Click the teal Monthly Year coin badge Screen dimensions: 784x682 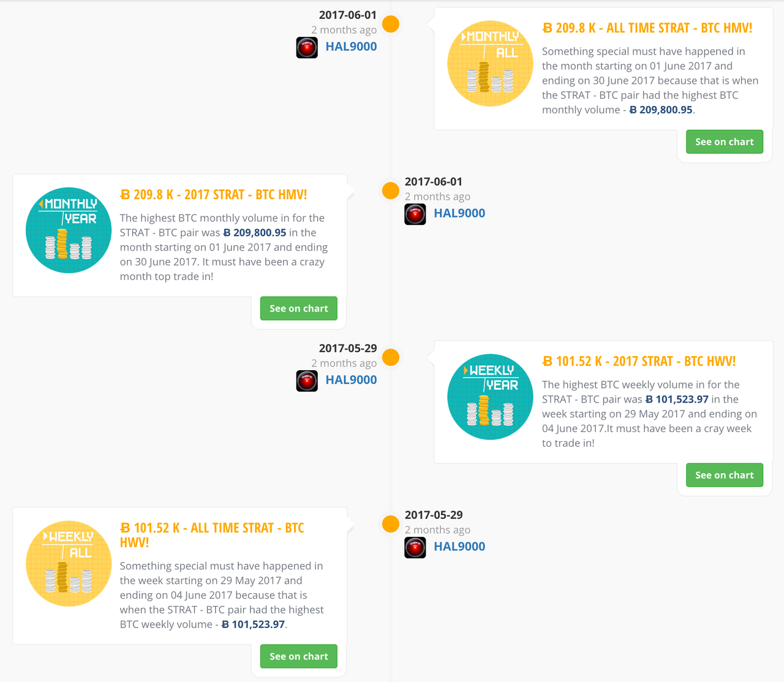[x=69, y=230]
